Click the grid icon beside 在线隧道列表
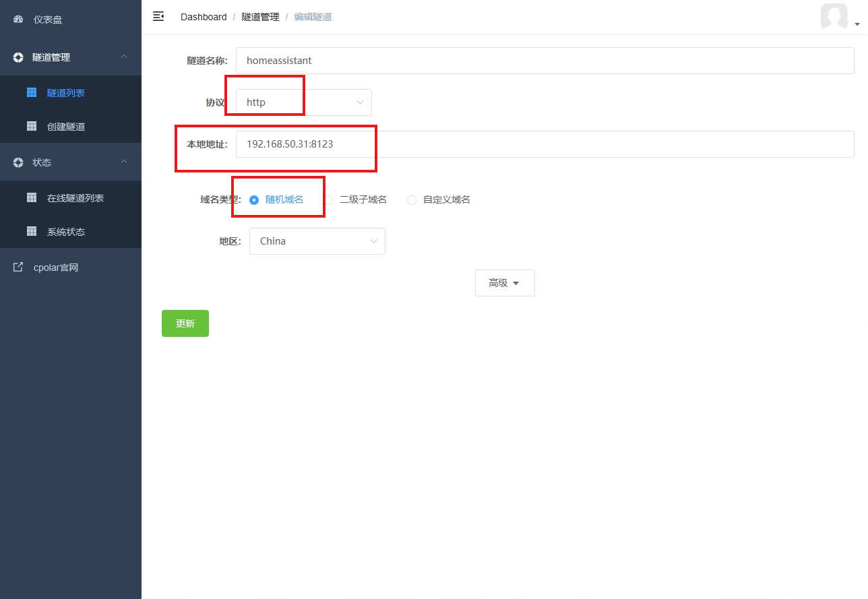Image resolution: width=868 pixels, height=599 pixels. tap(32, 197)
